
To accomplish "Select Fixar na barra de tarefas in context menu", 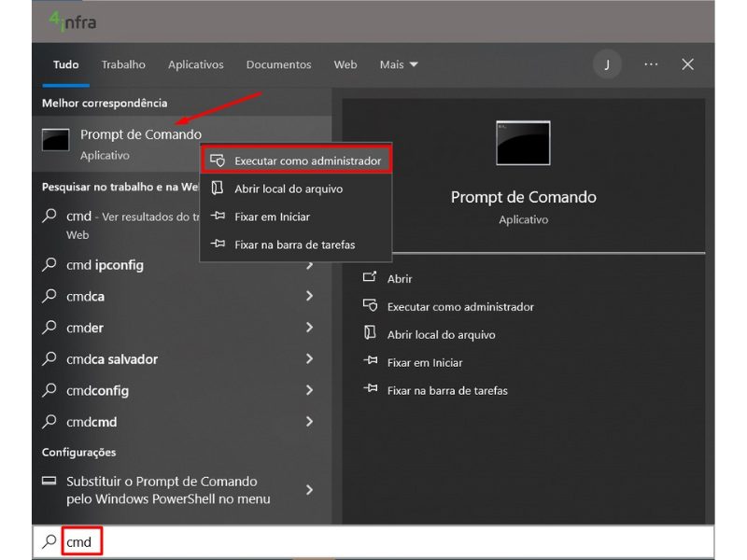I will 294,245.
